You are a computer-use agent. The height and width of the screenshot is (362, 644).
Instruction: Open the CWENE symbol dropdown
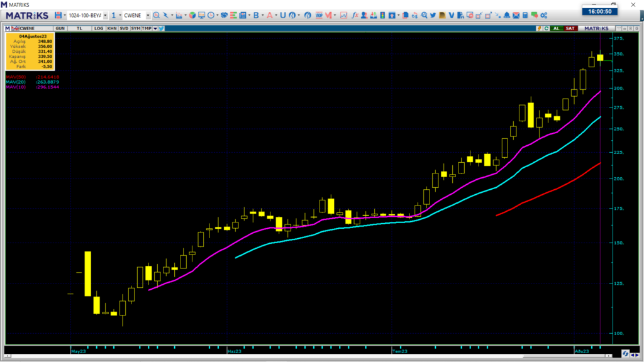pyautogui.click(x=147, y=15)
